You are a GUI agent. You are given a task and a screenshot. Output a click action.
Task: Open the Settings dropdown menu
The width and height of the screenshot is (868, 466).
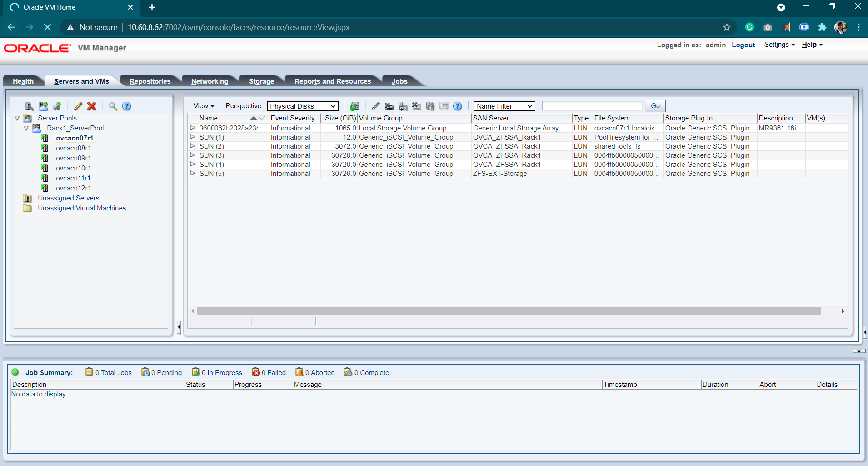779,45
